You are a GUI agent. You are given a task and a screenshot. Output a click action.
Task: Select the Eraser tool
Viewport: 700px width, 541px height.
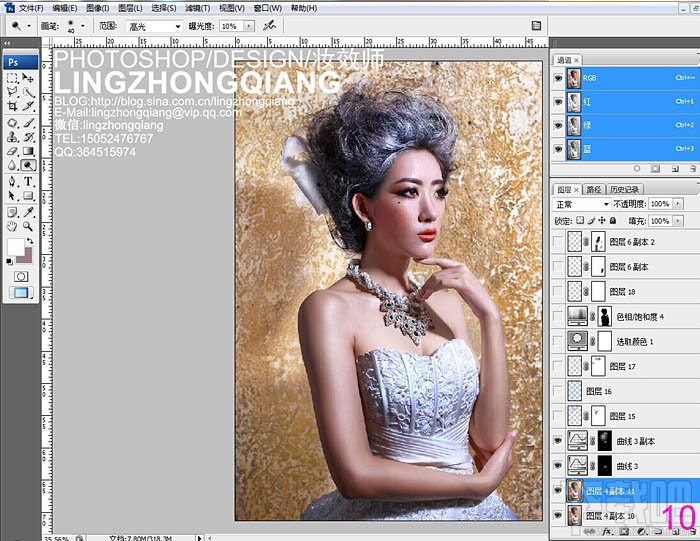[x=12, y=151]
